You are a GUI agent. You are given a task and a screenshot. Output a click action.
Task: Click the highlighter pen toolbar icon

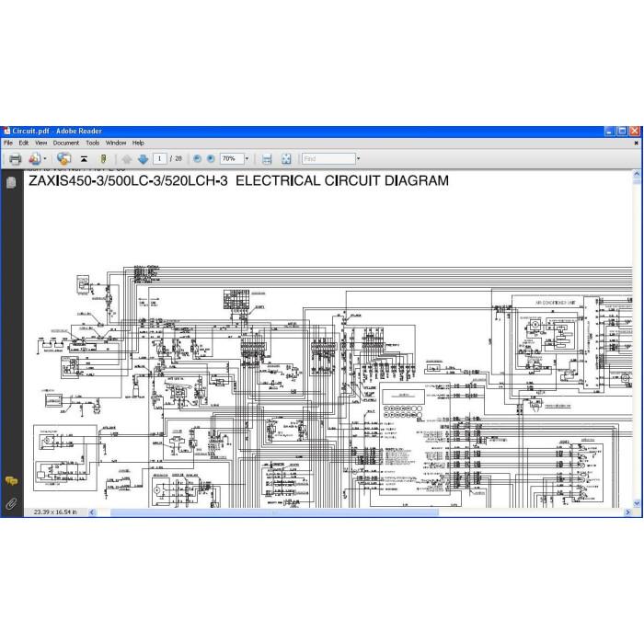(103, 159)
